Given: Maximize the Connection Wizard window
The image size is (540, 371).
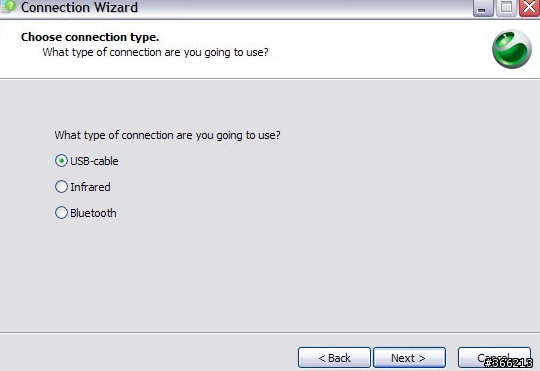Looking at the screenshot, I should pyautogui.click(x=506, y=8).
